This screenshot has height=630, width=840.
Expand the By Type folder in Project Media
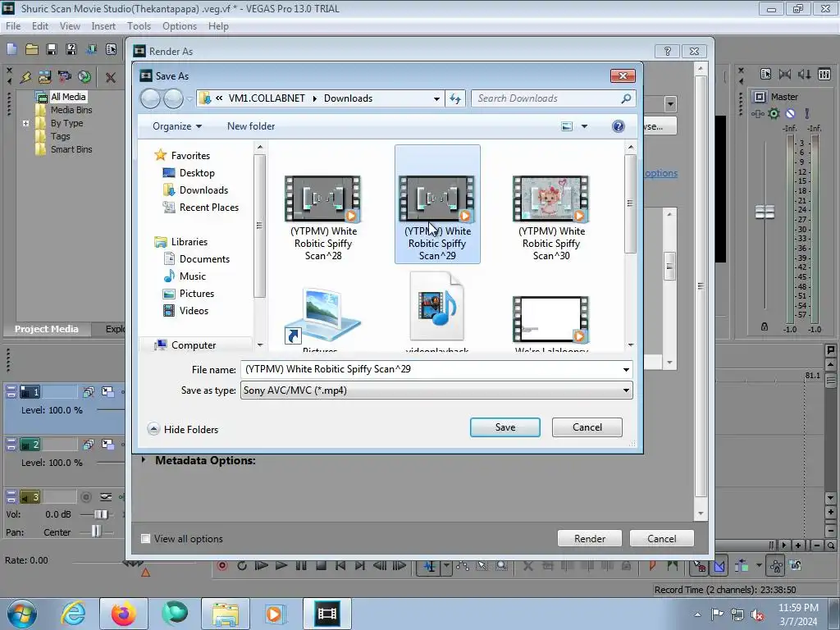[x=25, y=123]
